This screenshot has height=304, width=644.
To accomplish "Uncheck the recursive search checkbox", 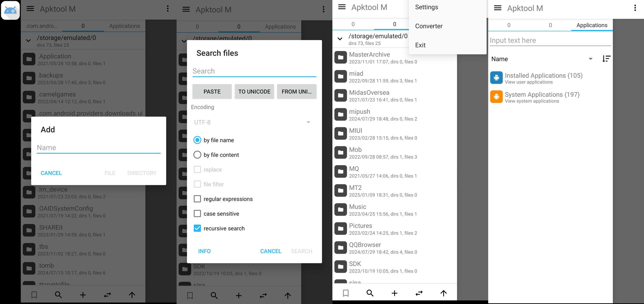I will (x=197, y=228).
